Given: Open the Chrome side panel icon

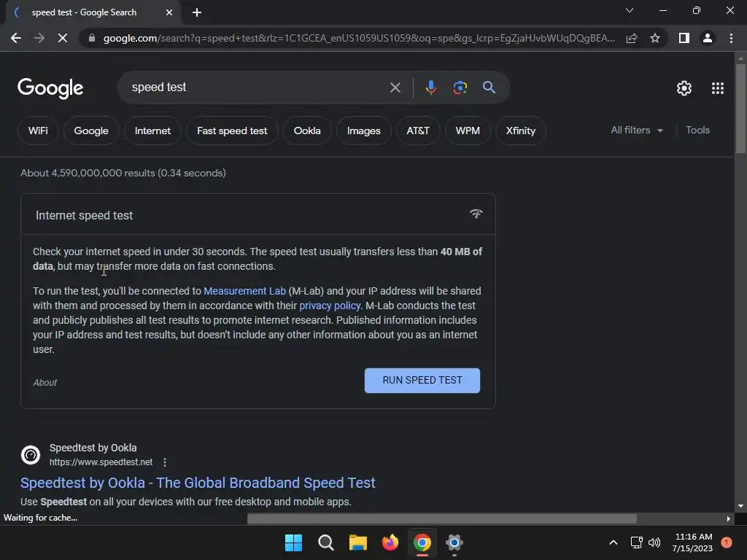Looking at the screenshot, I should pos(684,38).
